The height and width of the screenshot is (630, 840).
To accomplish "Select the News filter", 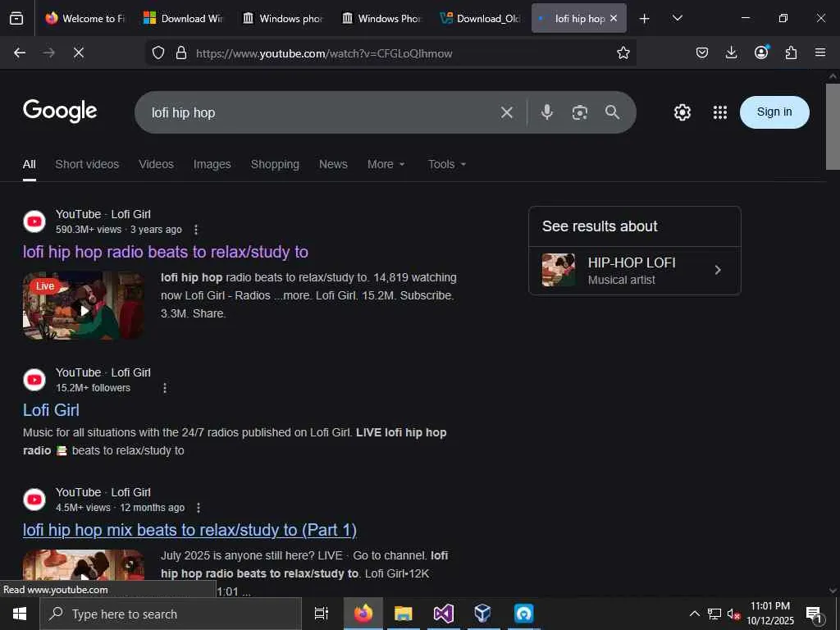I will (333, 164).
